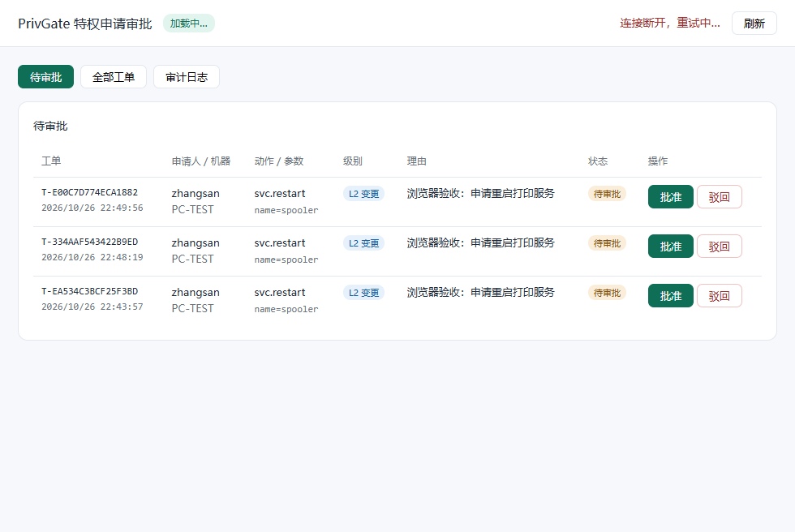Click L2 变更 badge in T-E00C7D774ECA1882 row
Image resolution: width=795 pixels, height=532 pixels.
point(363,194)
